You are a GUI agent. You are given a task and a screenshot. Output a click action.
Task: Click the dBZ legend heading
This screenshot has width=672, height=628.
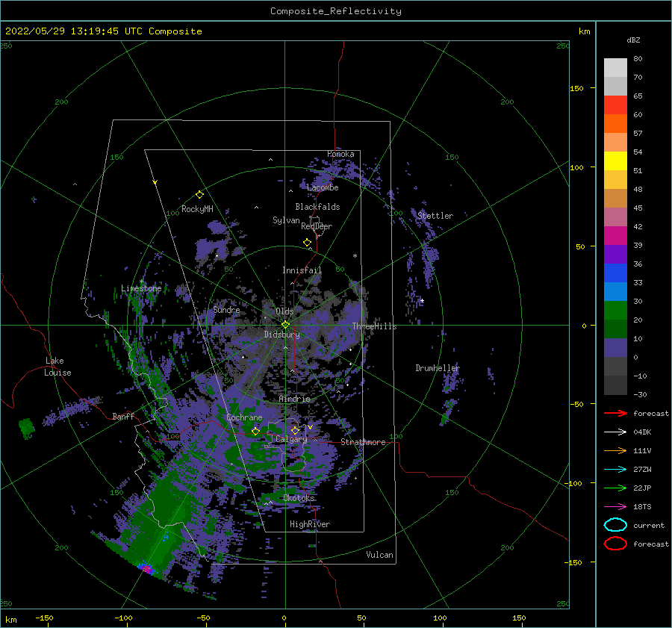tap(633, 40)
